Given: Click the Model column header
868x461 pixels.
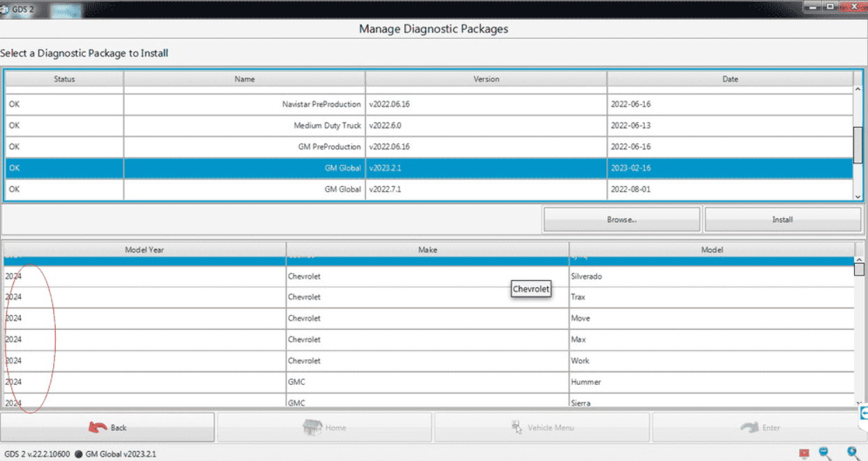Looking at the screenshot, I should (712, 250).
